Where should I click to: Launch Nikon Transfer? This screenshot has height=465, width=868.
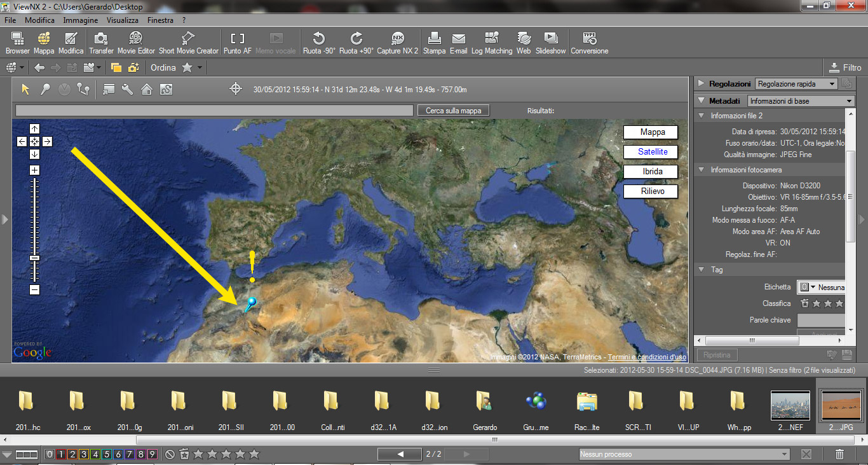[101, 43]
